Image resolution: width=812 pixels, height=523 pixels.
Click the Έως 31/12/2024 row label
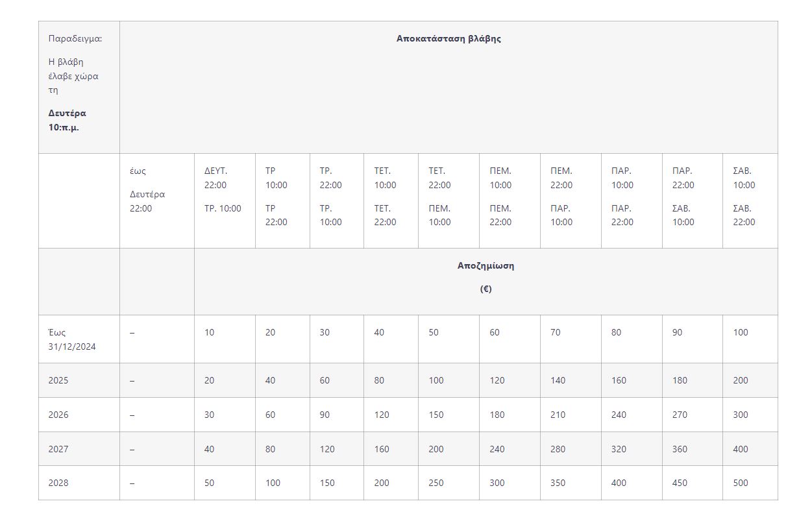coord(72,339)
